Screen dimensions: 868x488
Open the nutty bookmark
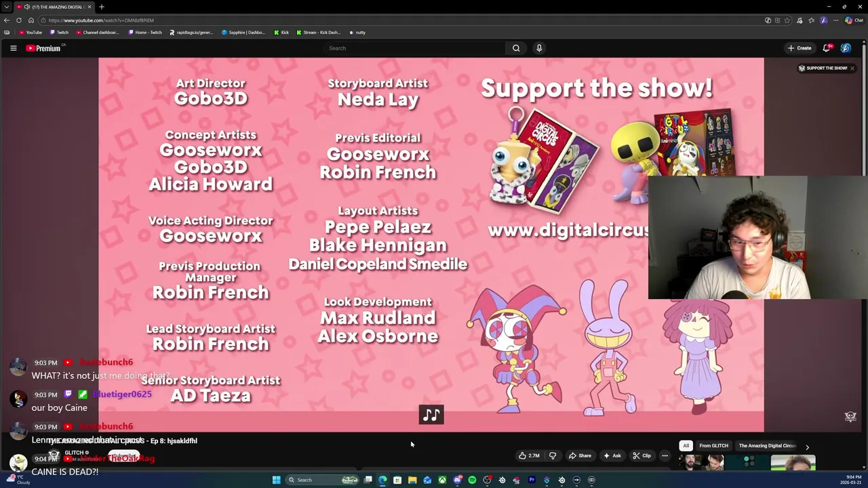[x=357, y=32]
